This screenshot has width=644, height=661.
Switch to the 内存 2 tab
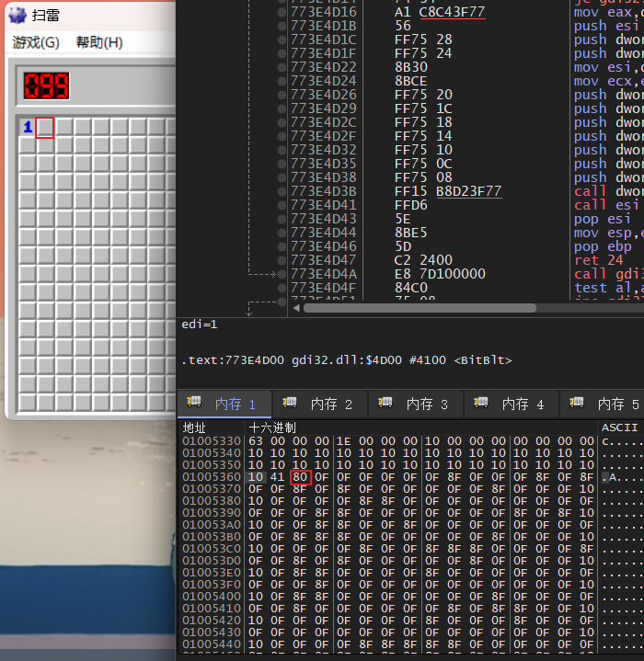point(320,404)
